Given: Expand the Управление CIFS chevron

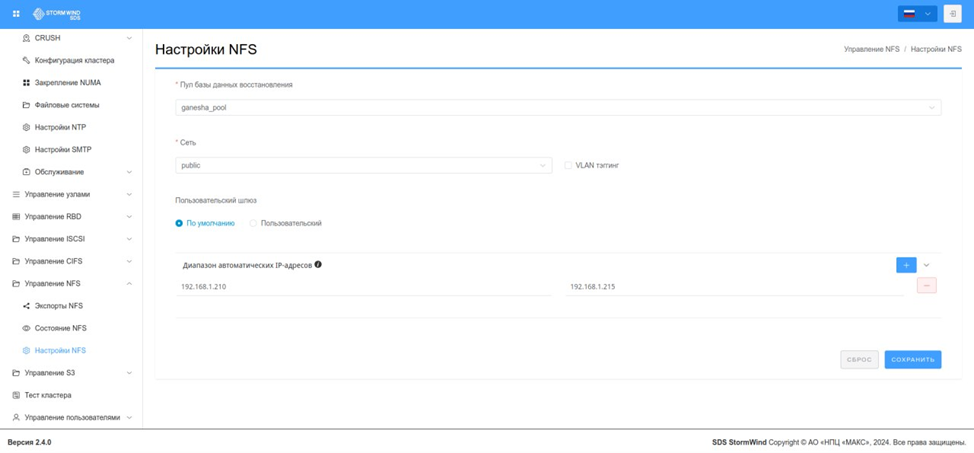Looking at the screenshot, I should [129, 261].
